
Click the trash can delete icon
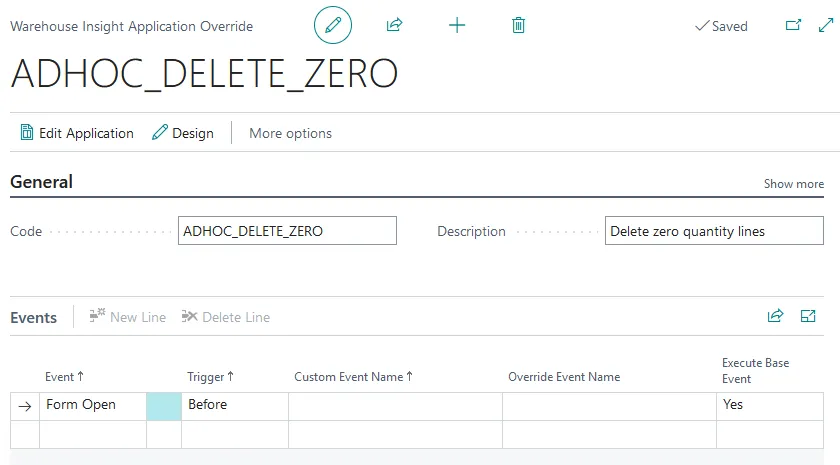coord(518,25)
